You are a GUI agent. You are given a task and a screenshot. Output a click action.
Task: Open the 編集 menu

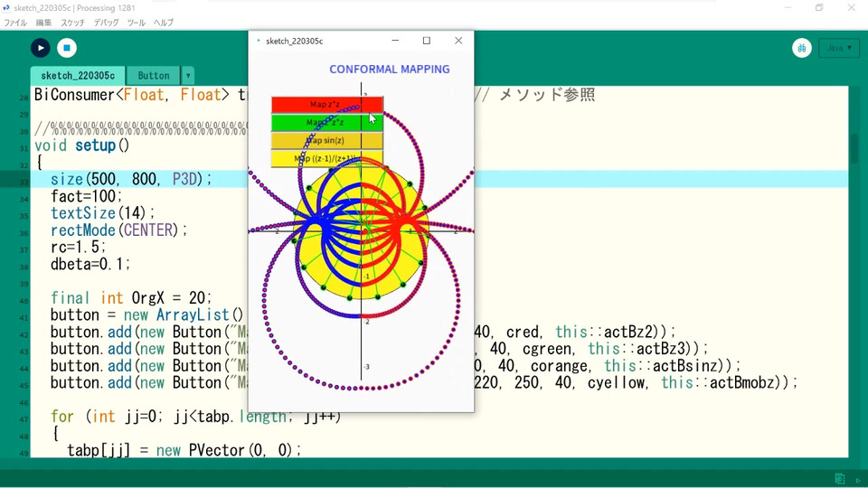(43, 23)
